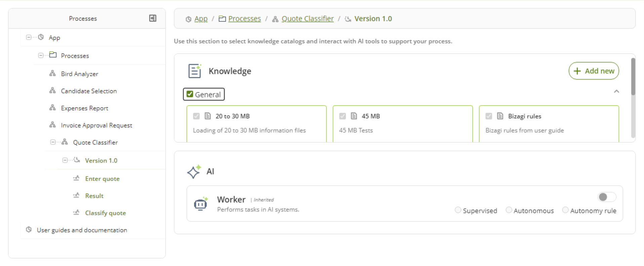Click the Enter quote activity icon
The image size is (644, 266).
tap(77, 178)
